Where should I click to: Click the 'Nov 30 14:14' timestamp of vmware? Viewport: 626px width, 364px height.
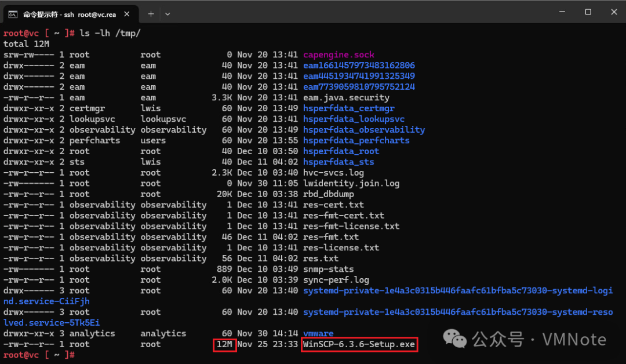267,334
